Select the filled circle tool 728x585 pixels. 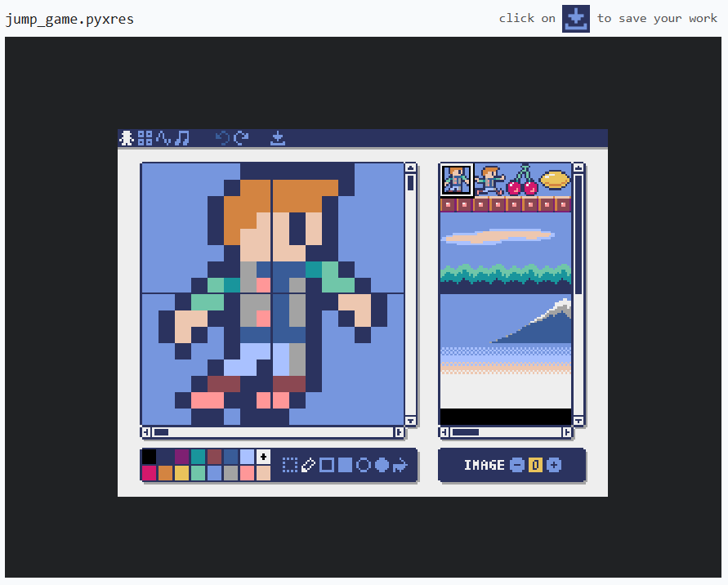coord(382,465)
